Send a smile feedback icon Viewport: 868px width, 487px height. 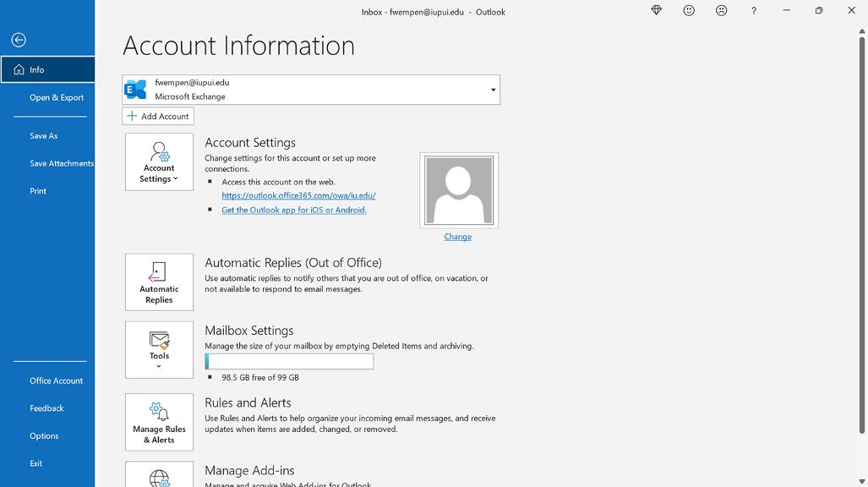pyautogui.click(x=689, y=10)
